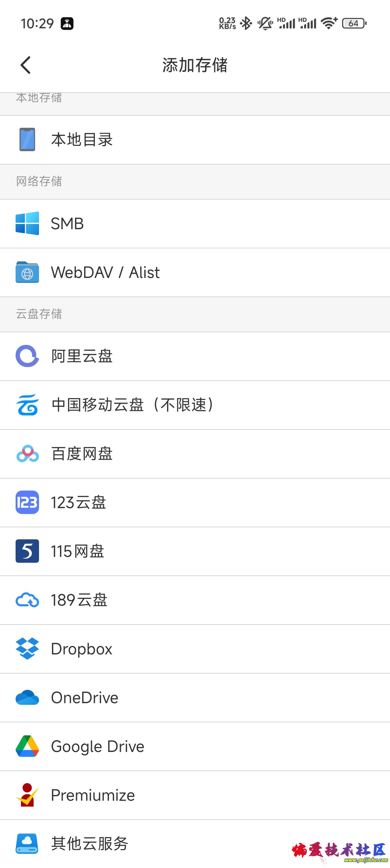Tap the WebDAV globe folder icon
The image size is (390, 868).
27,272
